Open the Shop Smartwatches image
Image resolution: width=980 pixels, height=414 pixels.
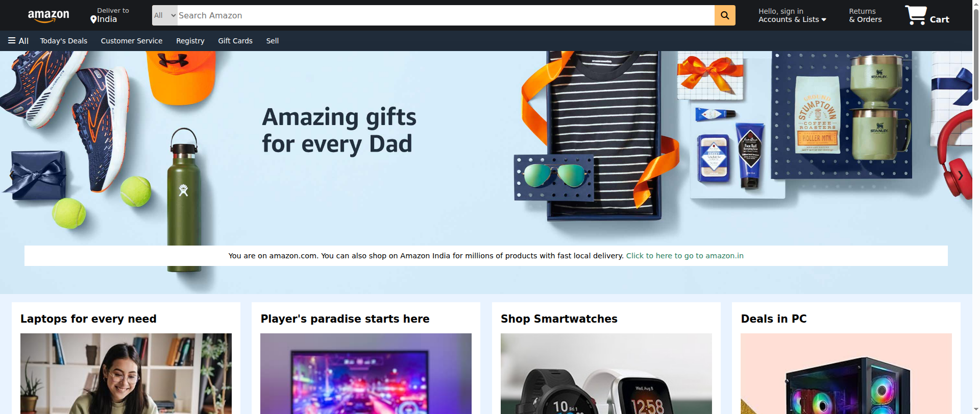606,374
